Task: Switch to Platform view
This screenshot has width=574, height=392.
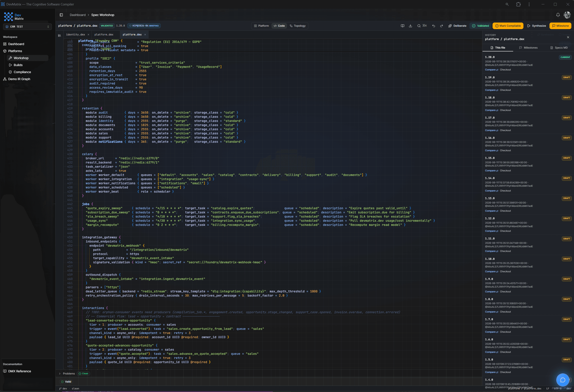Action: coord(261,26)
